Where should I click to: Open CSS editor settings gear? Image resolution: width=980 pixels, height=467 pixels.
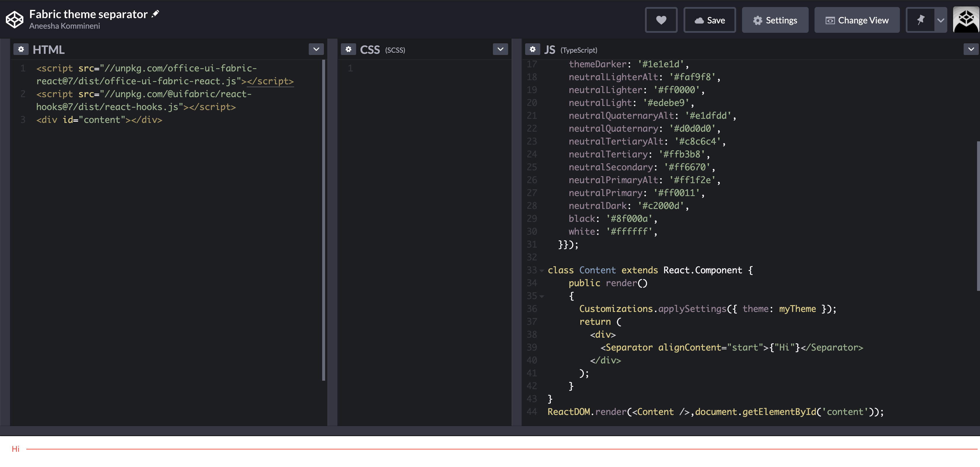[348, 49]
